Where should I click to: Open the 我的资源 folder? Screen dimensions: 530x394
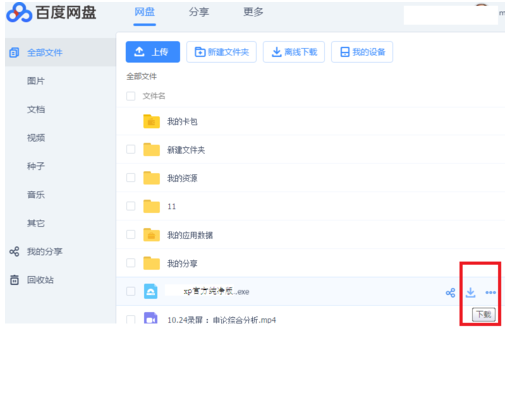click(182, 178)
